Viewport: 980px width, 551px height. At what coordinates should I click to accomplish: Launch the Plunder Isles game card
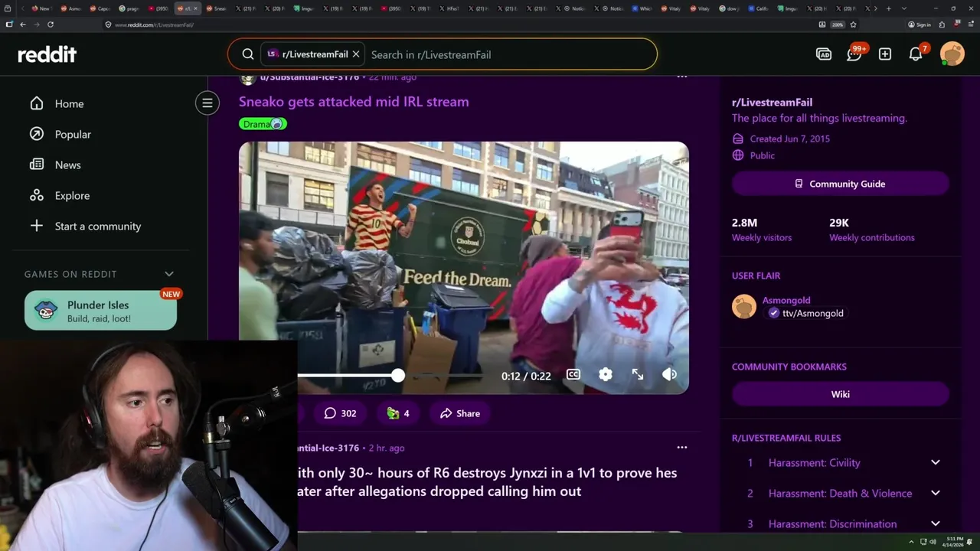click(x=100, y=311)
